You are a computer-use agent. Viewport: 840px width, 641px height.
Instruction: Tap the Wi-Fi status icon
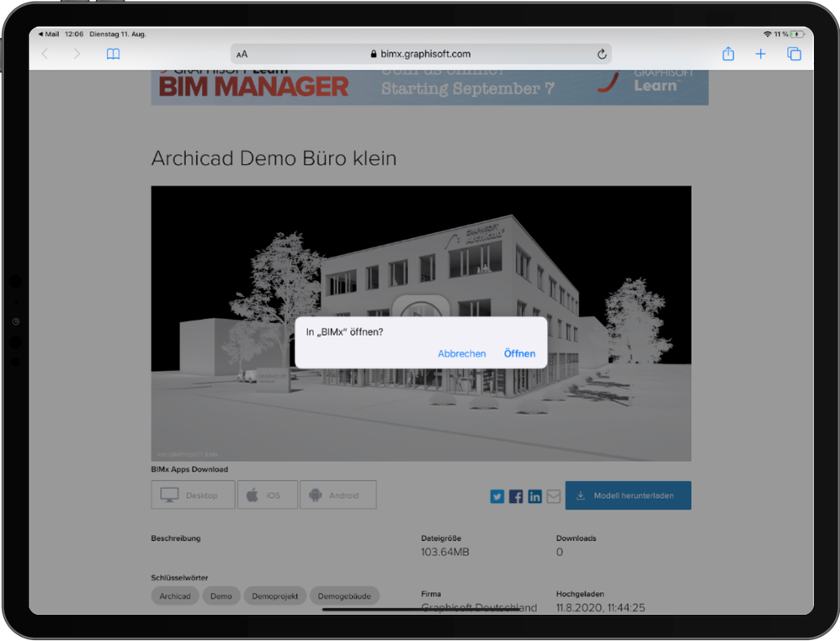(767, 34)
